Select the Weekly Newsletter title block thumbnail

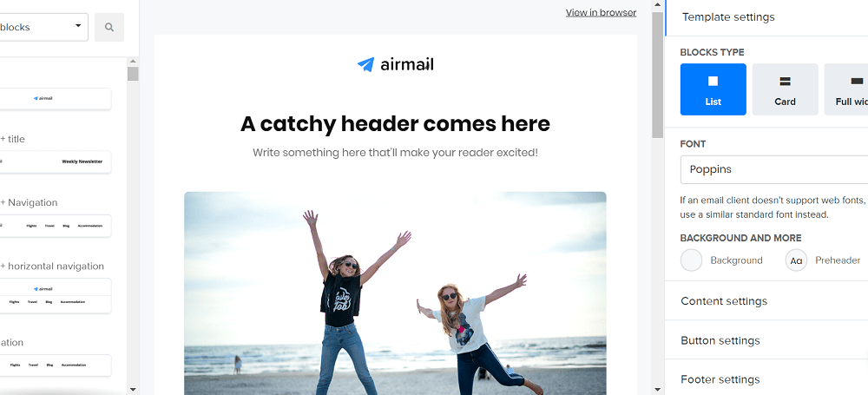click(55, 161)
